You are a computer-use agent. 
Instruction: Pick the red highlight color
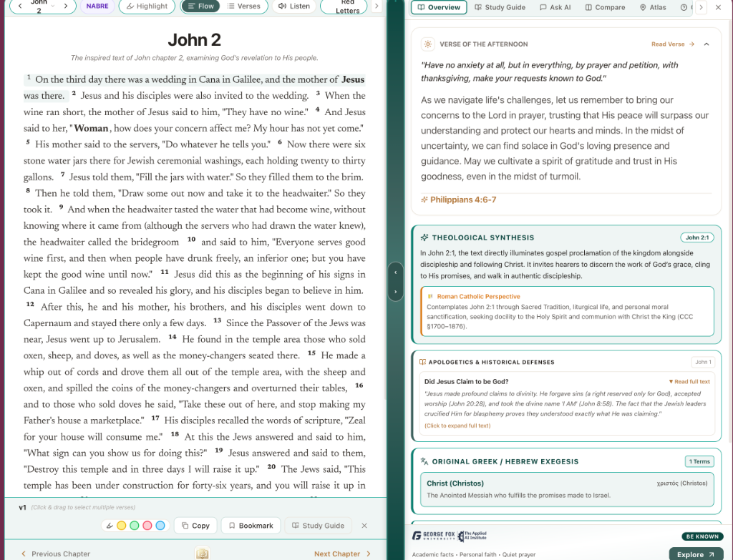tap(147, 526)
